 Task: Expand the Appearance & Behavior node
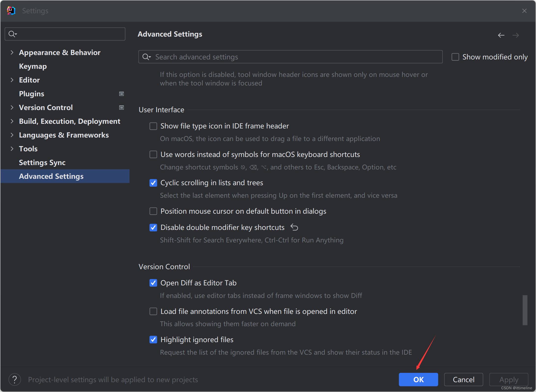12,52
